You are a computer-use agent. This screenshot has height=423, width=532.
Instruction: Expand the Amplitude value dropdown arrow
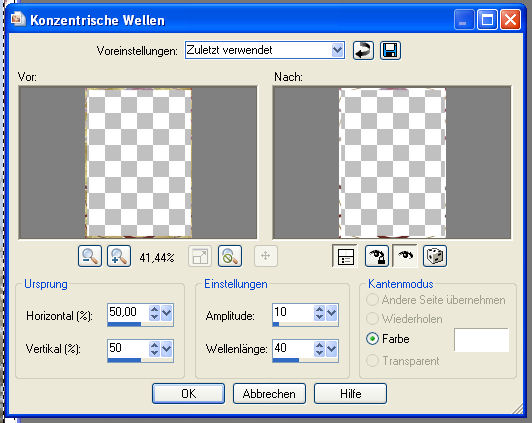(331, 313)
